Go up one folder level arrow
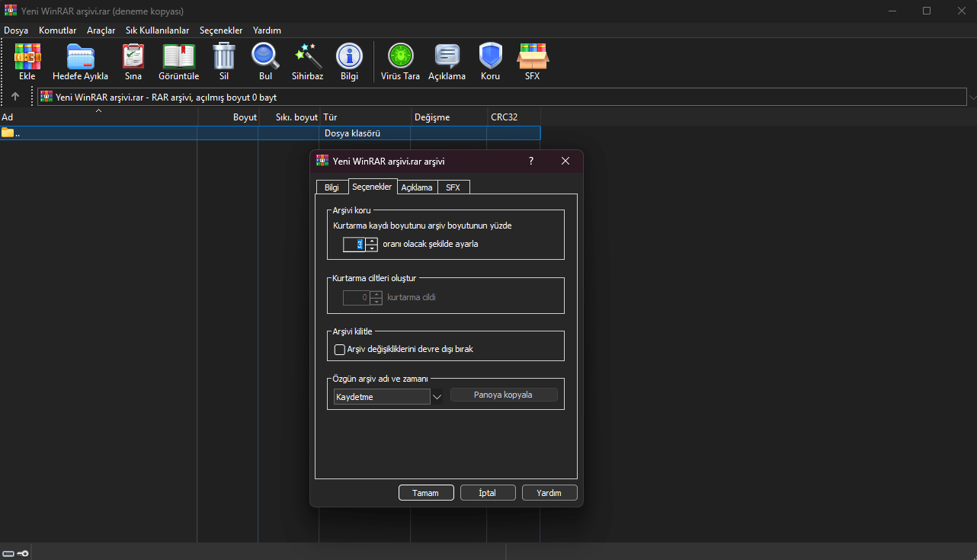 [15, 97]
